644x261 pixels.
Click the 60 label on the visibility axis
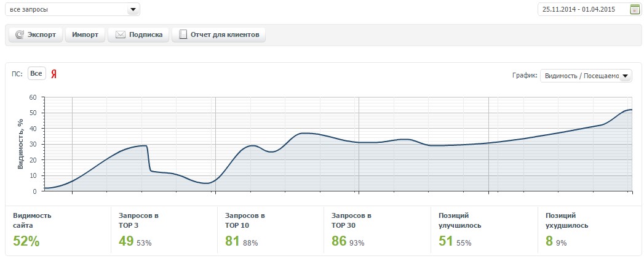(x=33, y=97)
